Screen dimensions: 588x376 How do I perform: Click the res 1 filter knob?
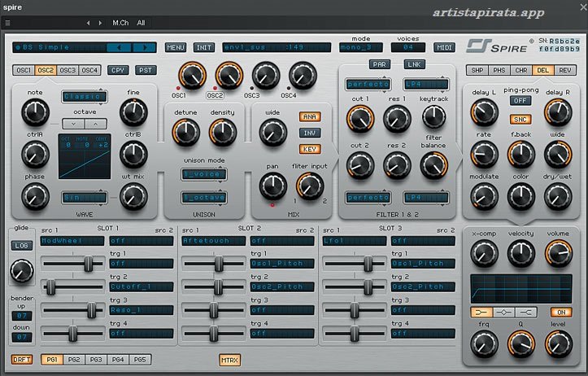coord(397,119)
